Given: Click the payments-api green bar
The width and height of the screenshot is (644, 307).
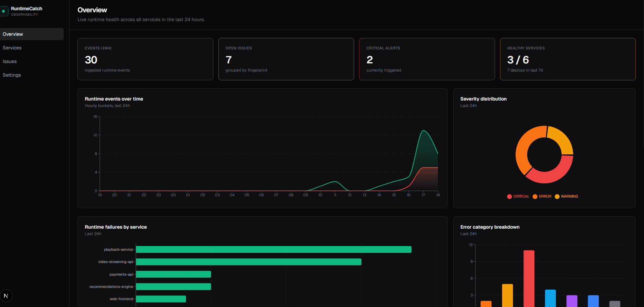Looking at the screenshot, I should click(x=174, y=274).
